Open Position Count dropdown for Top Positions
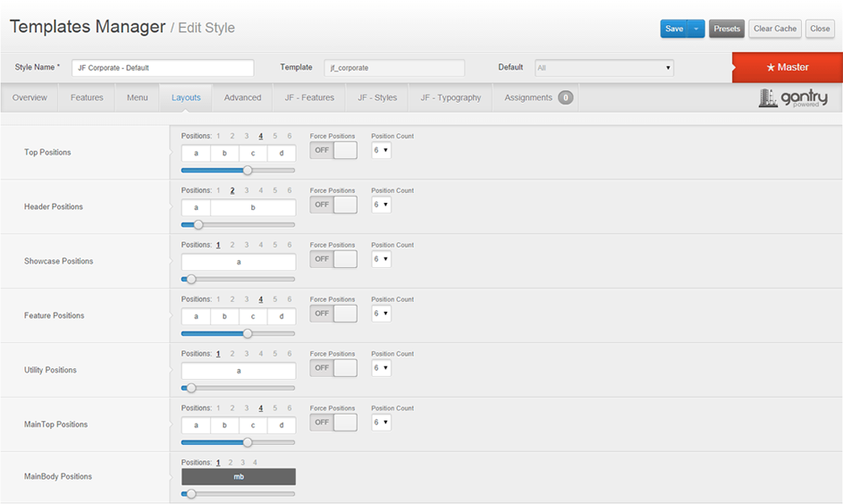843x504 pixels. tap(381, 151)
